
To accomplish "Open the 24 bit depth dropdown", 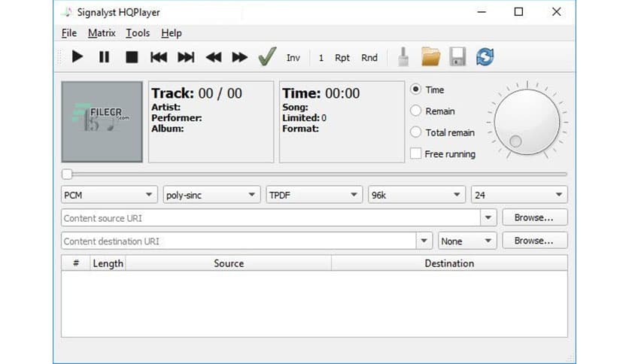I will tap(519, 195).
